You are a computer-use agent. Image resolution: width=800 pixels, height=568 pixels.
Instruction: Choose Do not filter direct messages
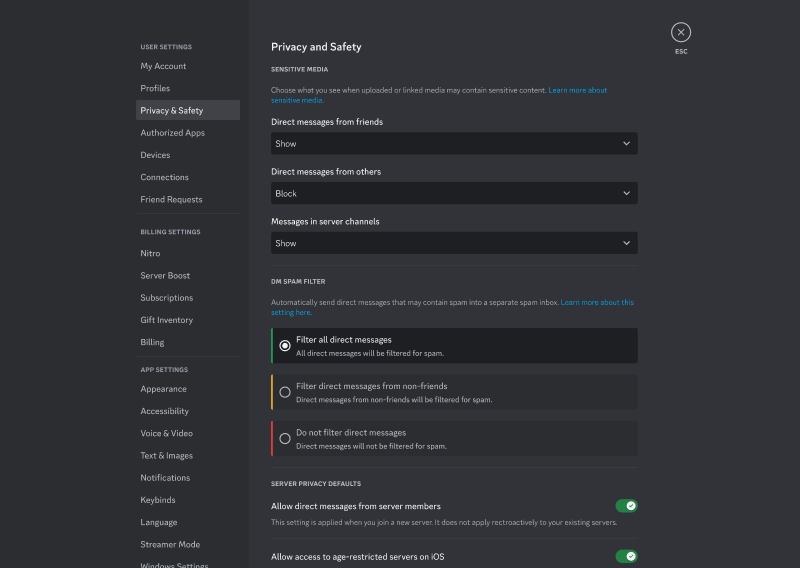(285, 438)
